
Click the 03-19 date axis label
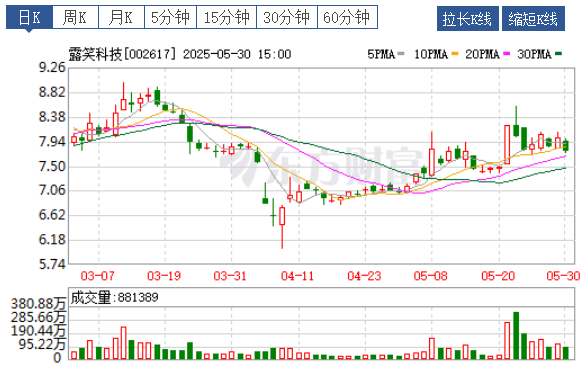164,276
